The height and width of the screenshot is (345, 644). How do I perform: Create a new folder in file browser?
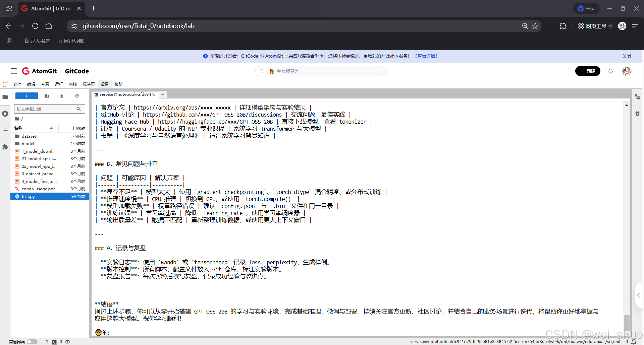47,96
